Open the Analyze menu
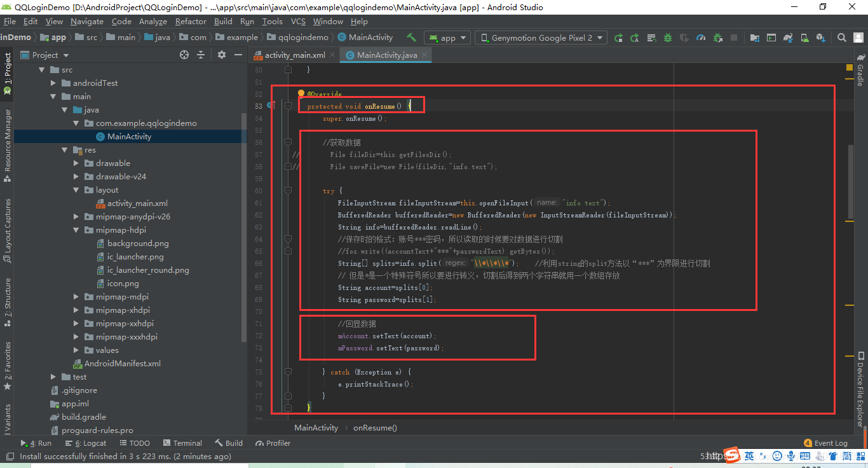 coord(153,21)
